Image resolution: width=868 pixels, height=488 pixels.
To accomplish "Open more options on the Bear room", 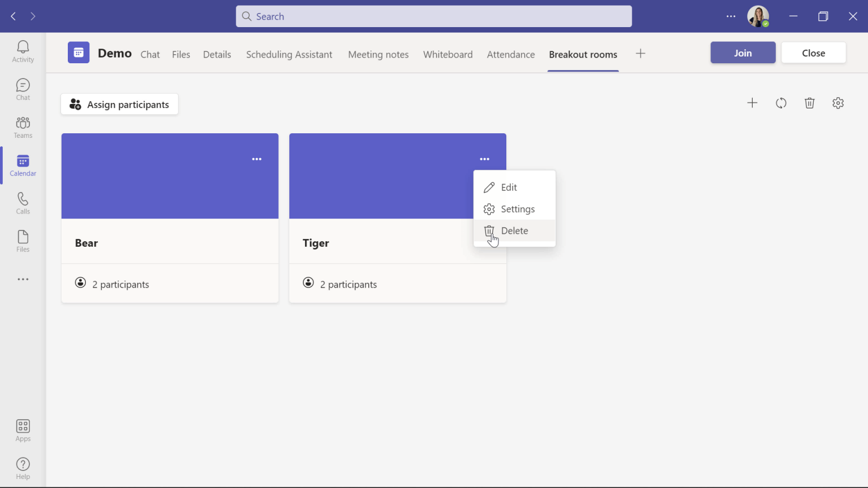I will [257, 159].
